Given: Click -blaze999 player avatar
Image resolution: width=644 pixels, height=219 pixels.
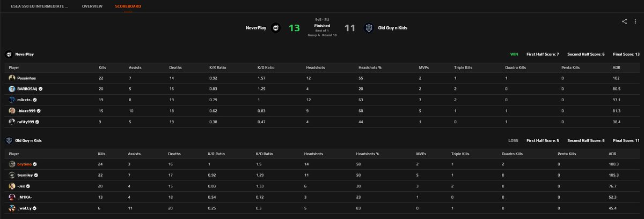Looking at the screenshot, I should [x=12, y=111].
